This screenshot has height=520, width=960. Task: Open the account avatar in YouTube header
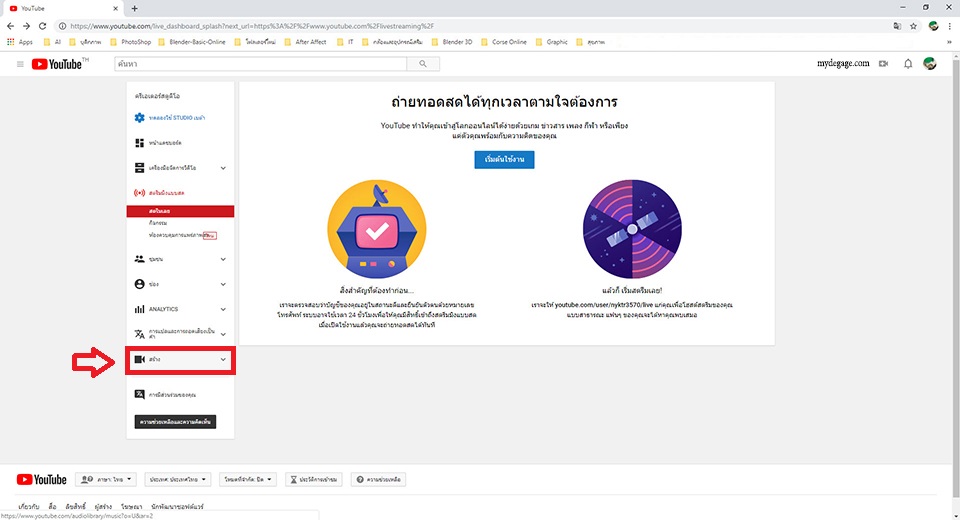(x=929, y=63)
